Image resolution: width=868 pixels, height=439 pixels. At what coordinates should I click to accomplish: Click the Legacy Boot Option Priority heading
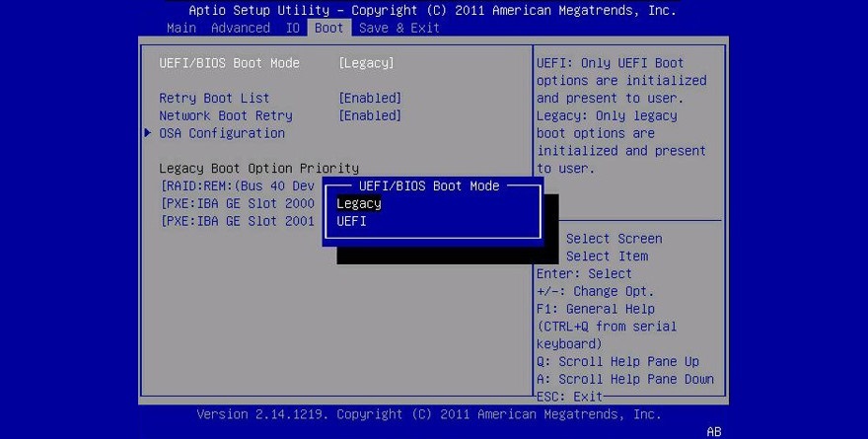tap(258, 169)
